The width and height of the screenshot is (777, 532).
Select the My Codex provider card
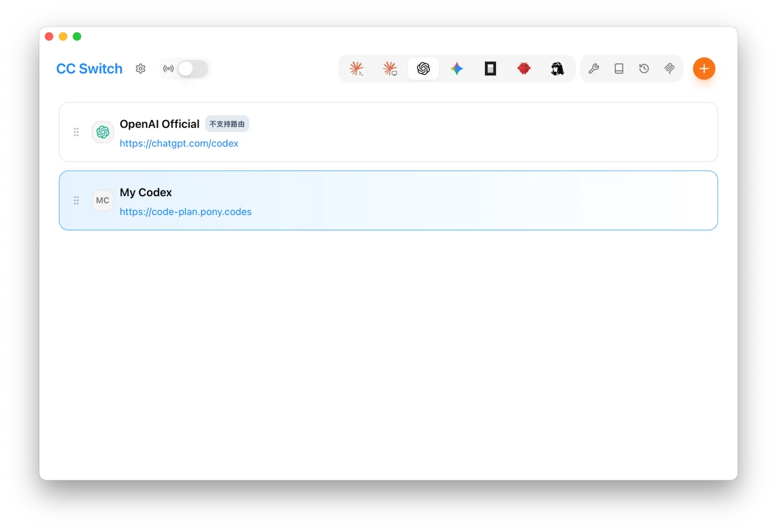click(388, 200)
